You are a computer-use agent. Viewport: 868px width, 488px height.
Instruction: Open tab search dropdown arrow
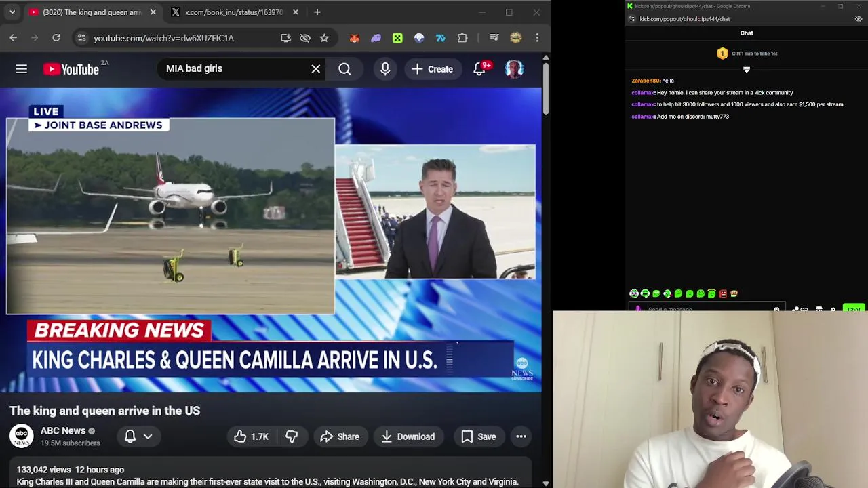12,12
